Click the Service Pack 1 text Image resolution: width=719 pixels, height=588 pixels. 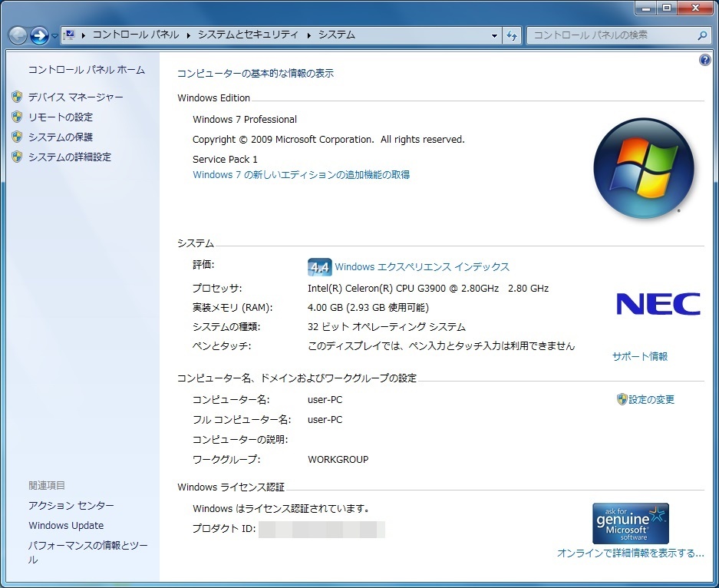tap(225, 160)
